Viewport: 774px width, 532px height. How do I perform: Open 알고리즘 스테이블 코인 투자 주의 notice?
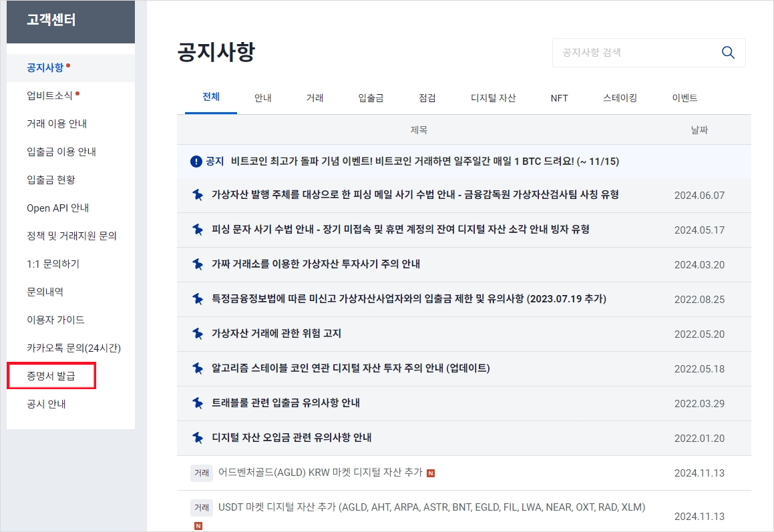pyautogui.click(x=351, y=368)
